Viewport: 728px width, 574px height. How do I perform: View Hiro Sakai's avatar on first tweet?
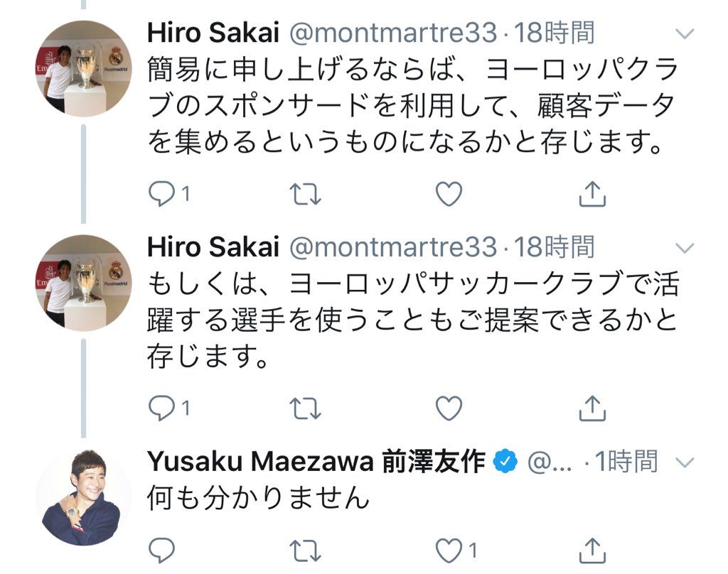point(83,68)
